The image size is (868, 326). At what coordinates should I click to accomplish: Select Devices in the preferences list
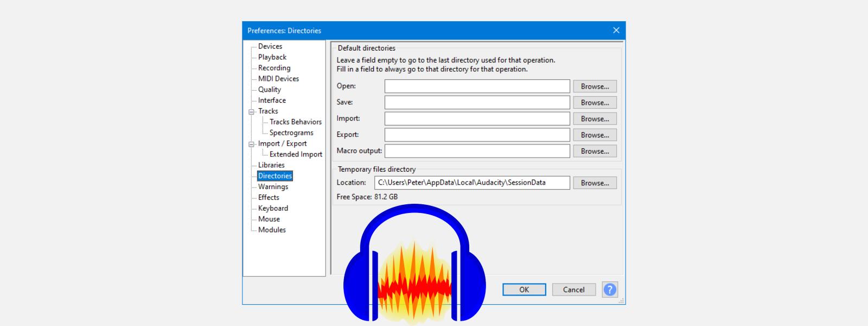click(x=270, y=46)
